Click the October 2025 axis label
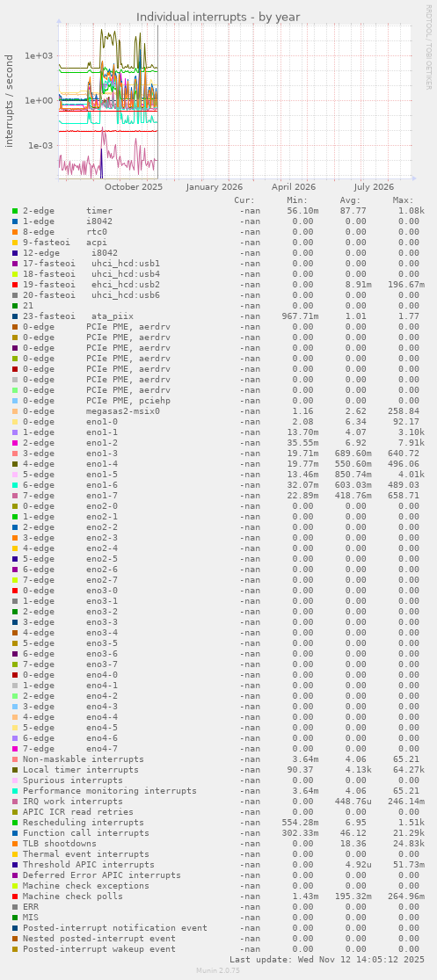The image size is (437, 980). (133, 186)
